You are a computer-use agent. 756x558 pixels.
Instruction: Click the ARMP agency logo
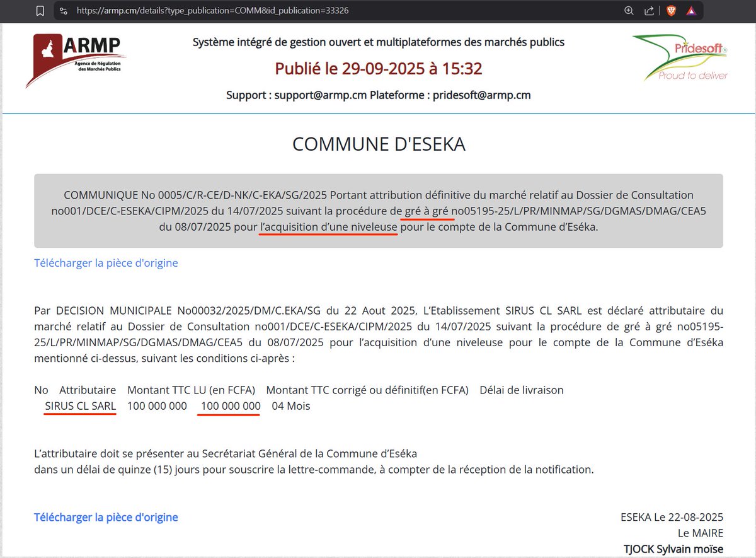[x=76, y=59]
